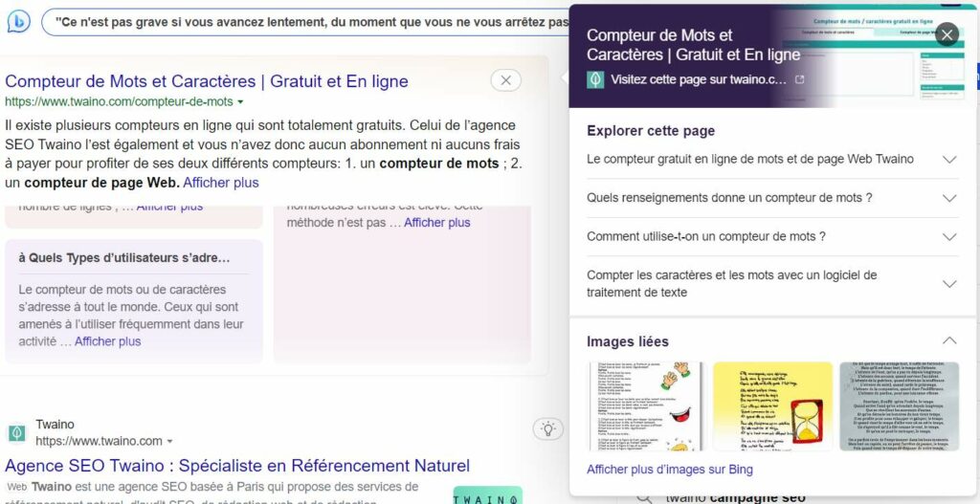Click the page preview screenshot in the panel header
The image size is (980, 504).
[875, 56]
